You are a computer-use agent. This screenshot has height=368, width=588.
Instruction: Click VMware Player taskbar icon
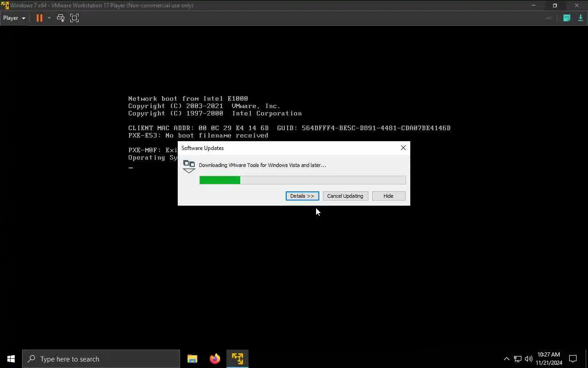(x=237, y=359)
